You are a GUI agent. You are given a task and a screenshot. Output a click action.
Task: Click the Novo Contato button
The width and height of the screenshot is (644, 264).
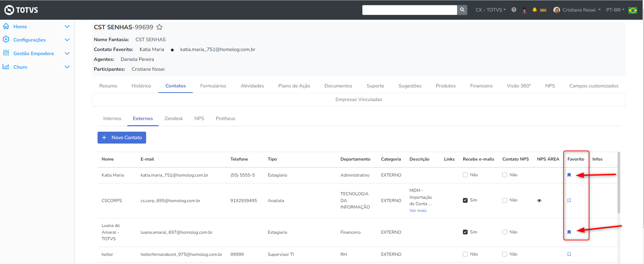[x=122, y=137]
